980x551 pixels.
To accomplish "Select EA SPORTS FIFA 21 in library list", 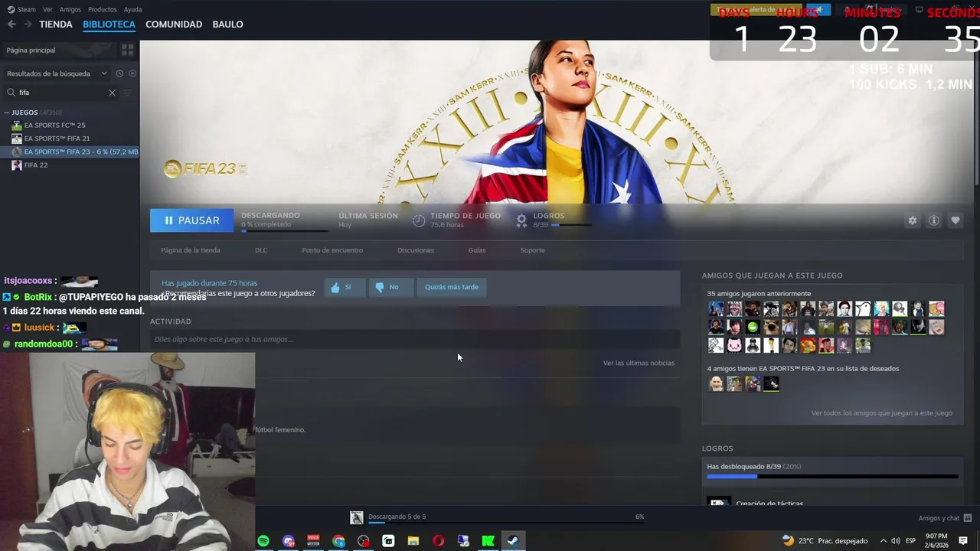I will coord(57,139).
